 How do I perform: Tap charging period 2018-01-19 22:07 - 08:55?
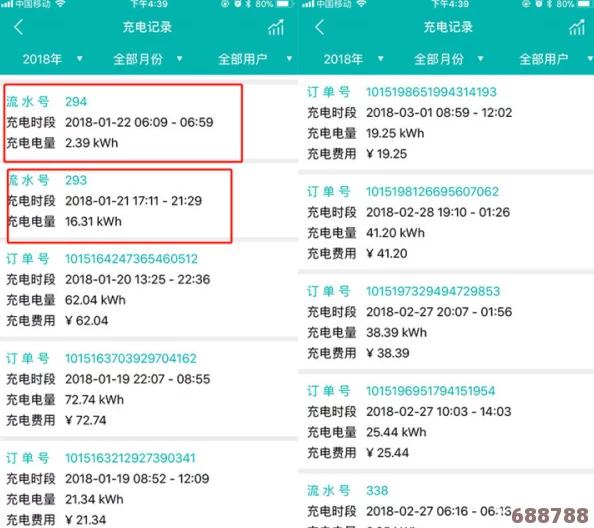138,379
